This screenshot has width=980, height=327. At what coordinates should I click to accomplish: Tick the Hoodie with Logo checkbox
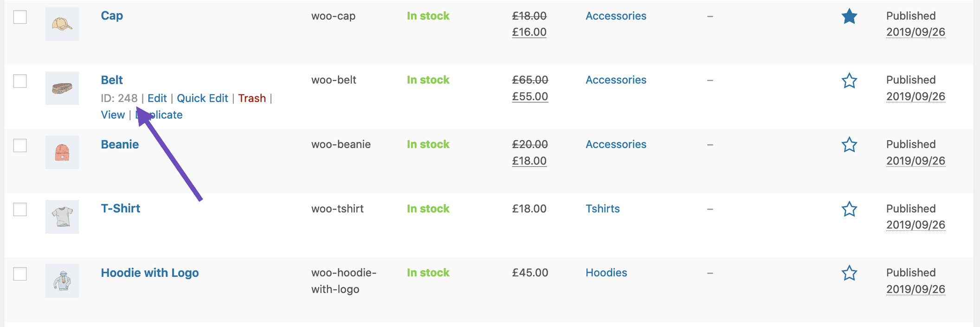point(19,274)
